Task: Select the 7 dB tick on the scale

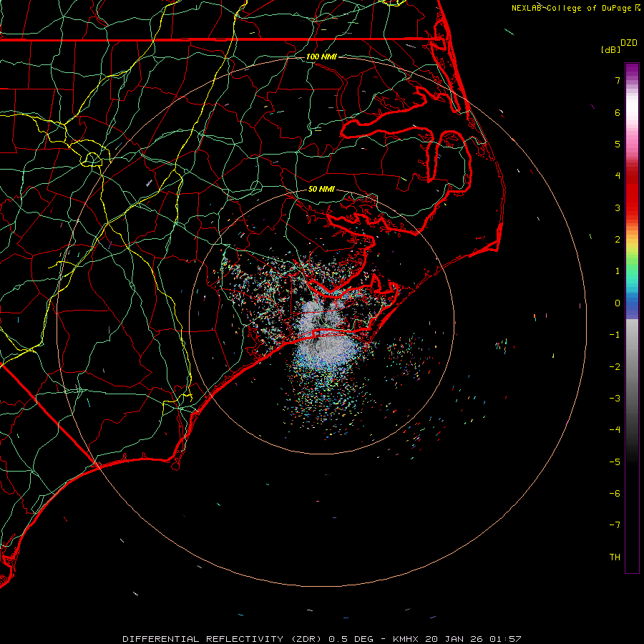Action: point(616,81)
